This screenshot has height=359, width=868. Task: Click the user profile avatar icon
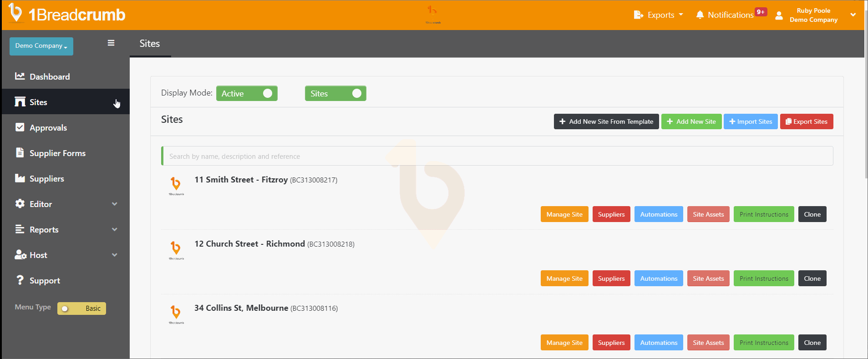click(x=779, y=15)
